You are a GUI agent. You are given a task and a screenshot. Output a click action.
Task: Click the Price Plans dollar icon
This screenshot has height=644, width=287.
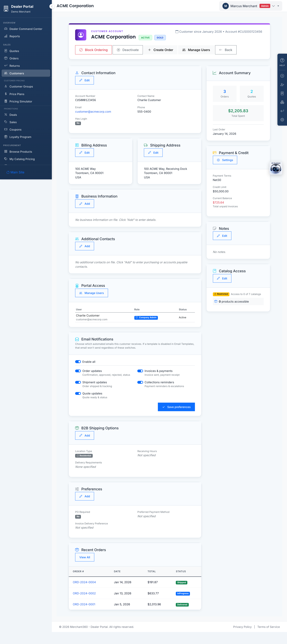[x=6, y=94]
